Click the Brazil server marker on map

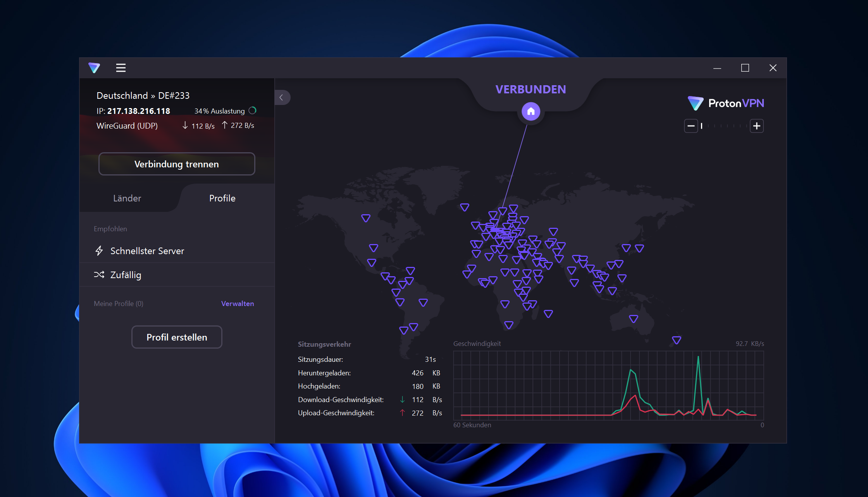423,303
